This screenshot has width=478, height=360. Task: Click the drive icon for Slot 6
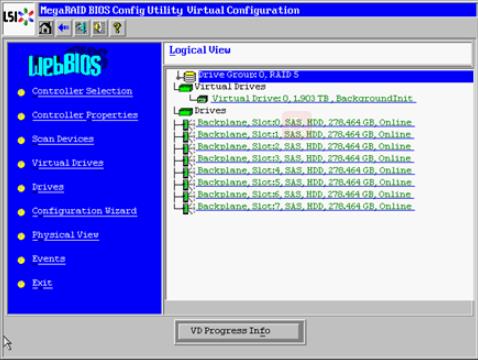click(186, 196)
